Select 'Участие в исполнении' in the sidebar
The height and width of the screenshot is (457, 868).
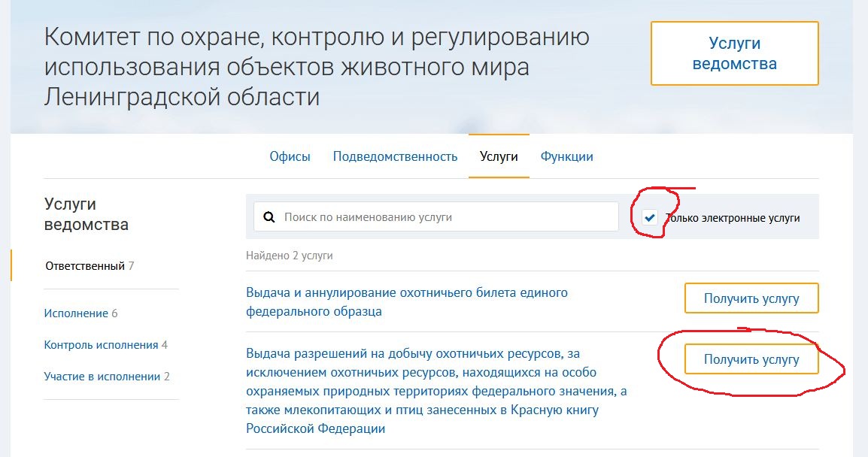coord(102,377)
